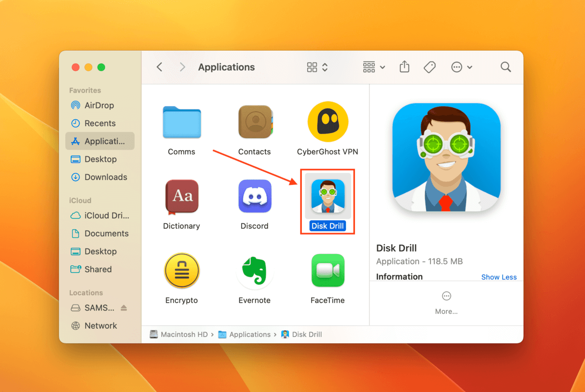Click the CyberGhost VPN name label
The height and width of the screenshot is (392, 585).
tap(328, 152)
